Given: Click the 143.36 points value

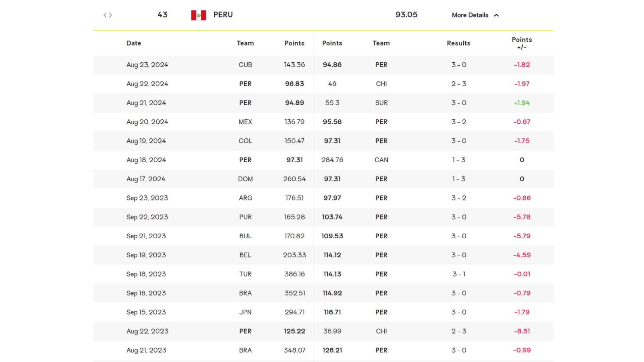Looking at the screenshot, I should pyautogui.click(x=294, y=65).
